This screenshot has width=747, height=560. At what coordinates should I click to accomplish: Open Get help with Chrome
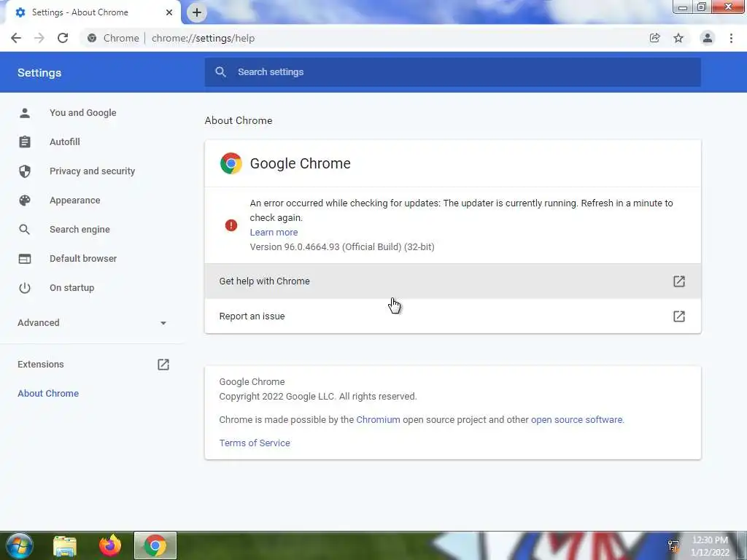click(452, 281)
